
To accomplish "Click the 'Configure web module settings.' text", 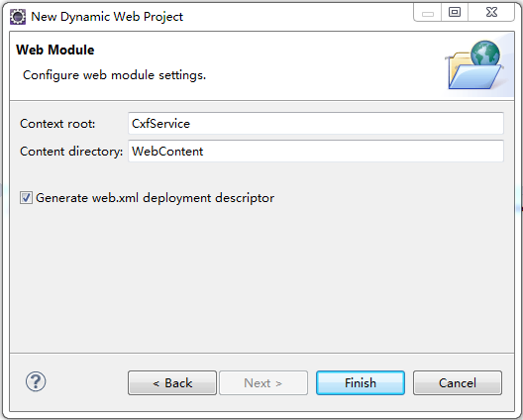I will [115, 75].
